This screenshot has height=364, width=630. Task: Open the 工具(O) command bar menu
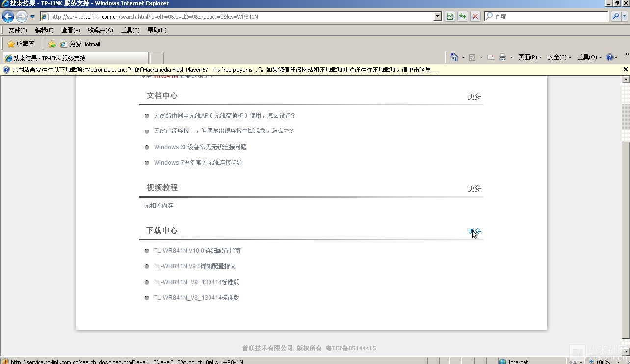[x=589, y=58]
